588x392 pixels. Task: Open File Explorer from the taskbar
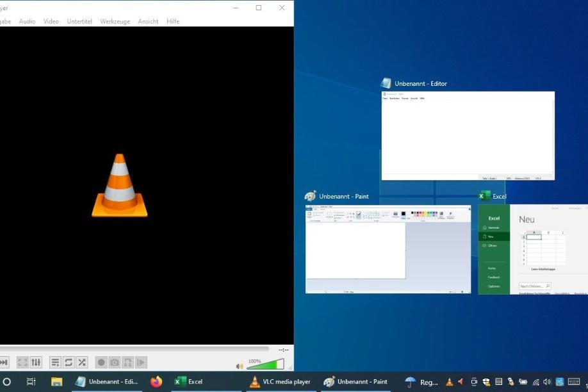[56, 382]
